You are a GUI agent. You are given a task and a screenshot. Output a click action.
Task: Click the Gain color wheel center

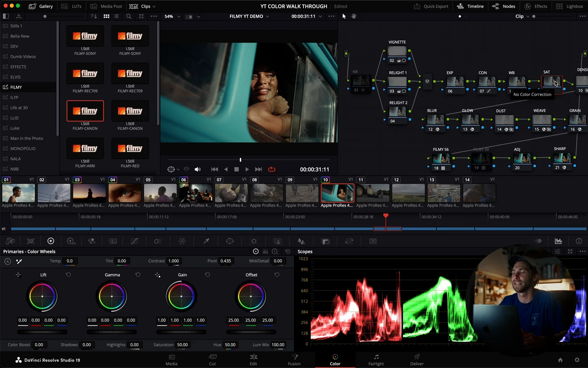pyautogui.click(x=181, y=296)
